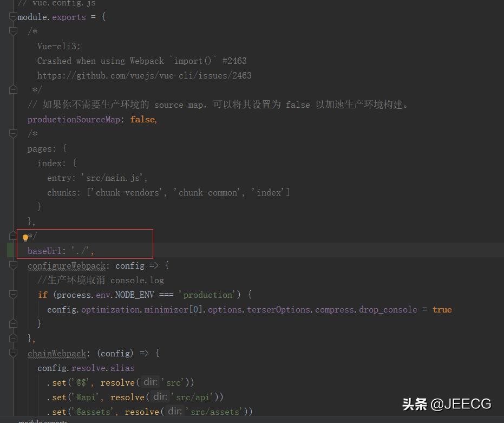Screen dimensions: 504x423
Task: Click the fold marker at the drop_console closing brace
Action: click(13, 323)
